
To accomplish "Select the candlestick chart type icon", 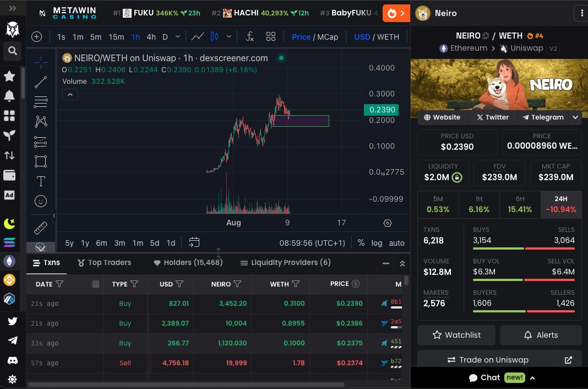I will (x=215, y=36).
